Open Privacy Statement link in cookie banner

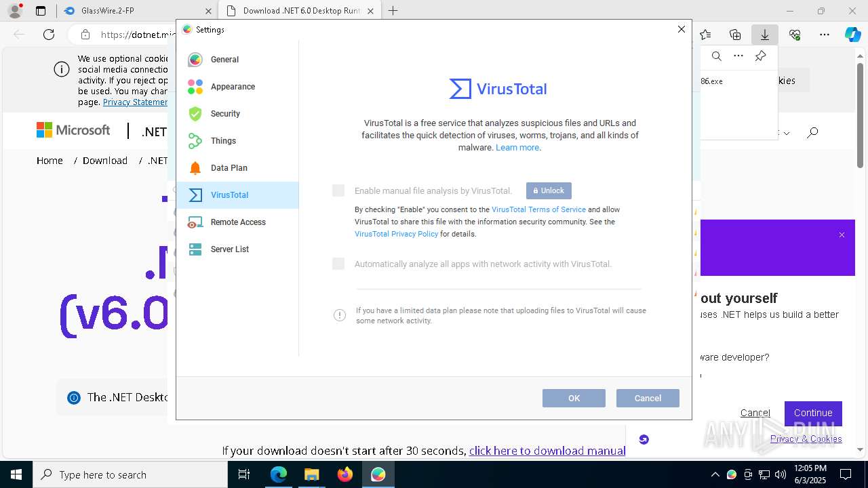(135, 102)
